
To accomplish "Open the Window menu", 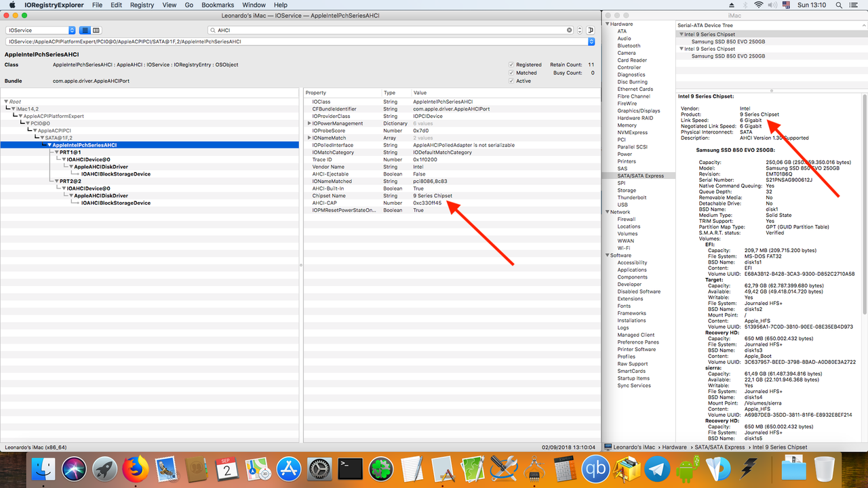I will tap(254, 5).
